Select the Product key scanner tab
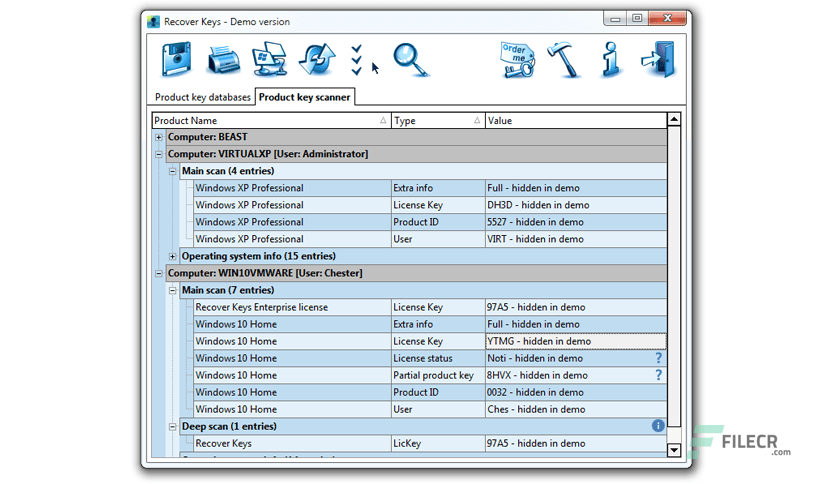Screen dimensions: 836x484 (304, 97)
